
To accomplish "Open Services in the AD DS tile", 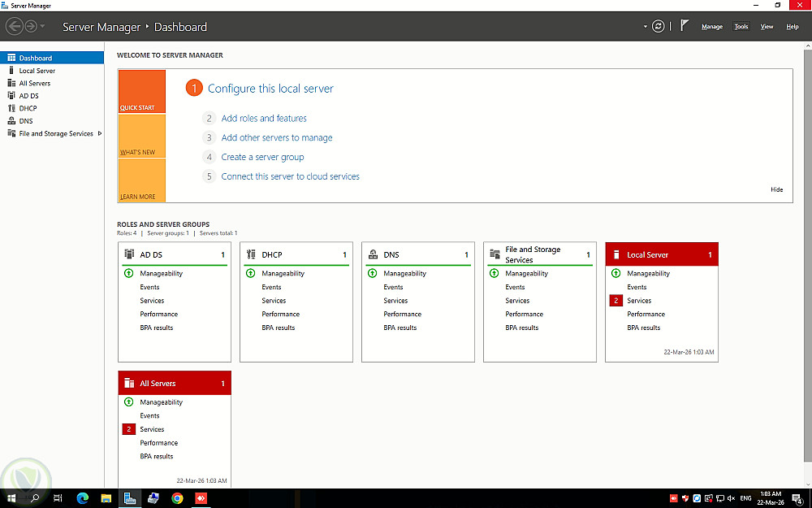I will coord(152,300).
